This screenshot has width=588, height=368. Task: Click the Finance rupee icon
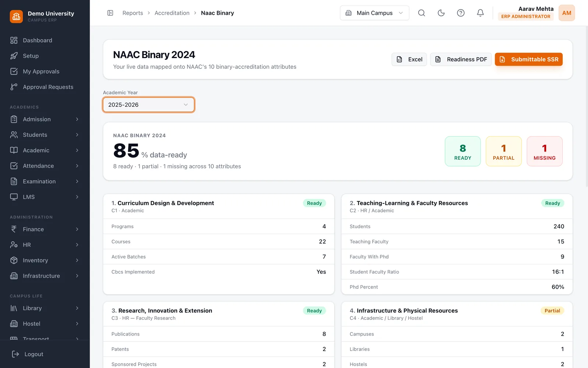[14, 229]
